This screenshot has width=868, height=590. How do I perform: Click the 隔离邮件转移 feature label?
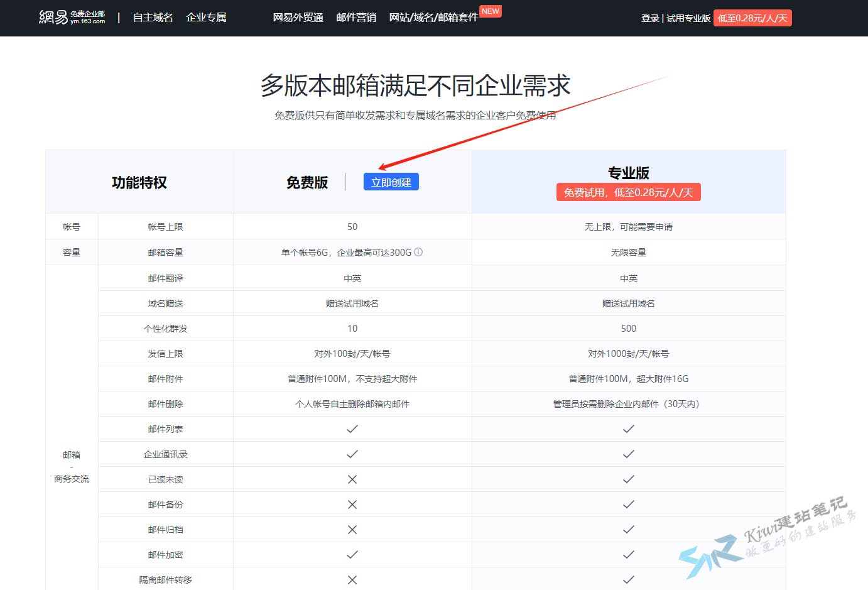point(166,580)
